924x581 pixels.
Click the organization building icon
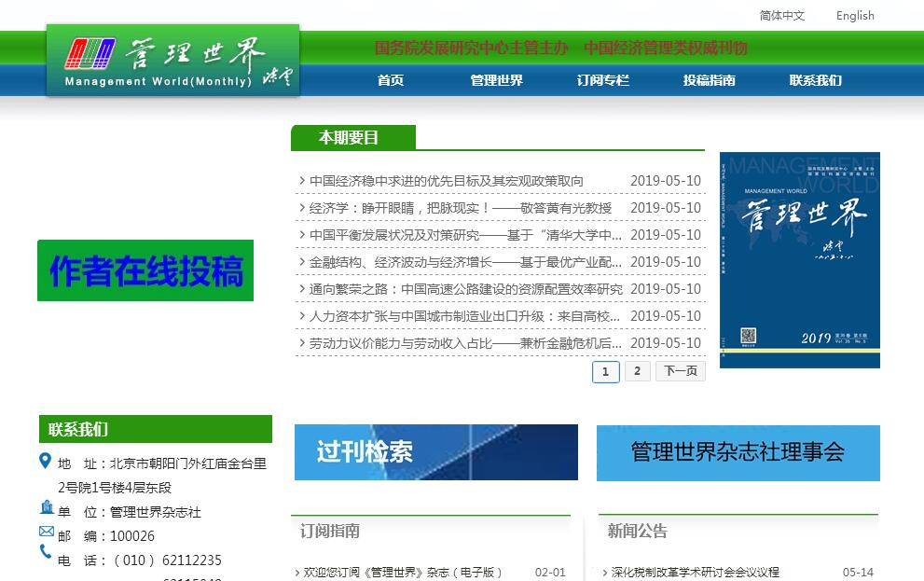pos(47,507)
